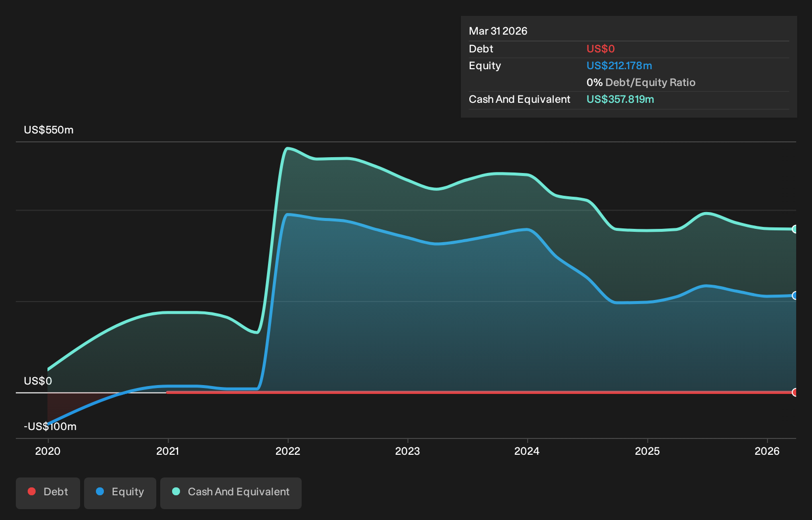The height and width of the screenshot is (520, 812).
Task: Click the Mar 31 2026 tooltip date
Action: coord(498,31)
